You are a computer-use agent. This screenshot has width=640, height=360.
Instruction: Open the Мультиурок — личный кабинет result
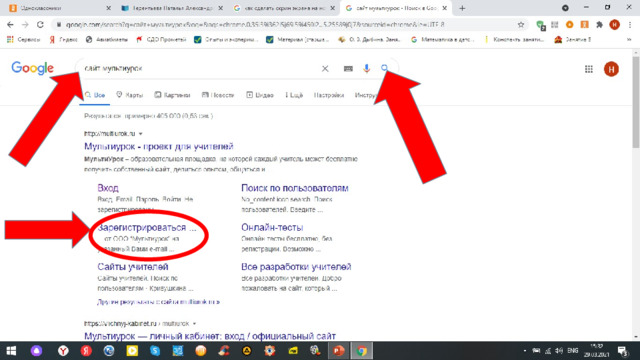tap(210, 336)
